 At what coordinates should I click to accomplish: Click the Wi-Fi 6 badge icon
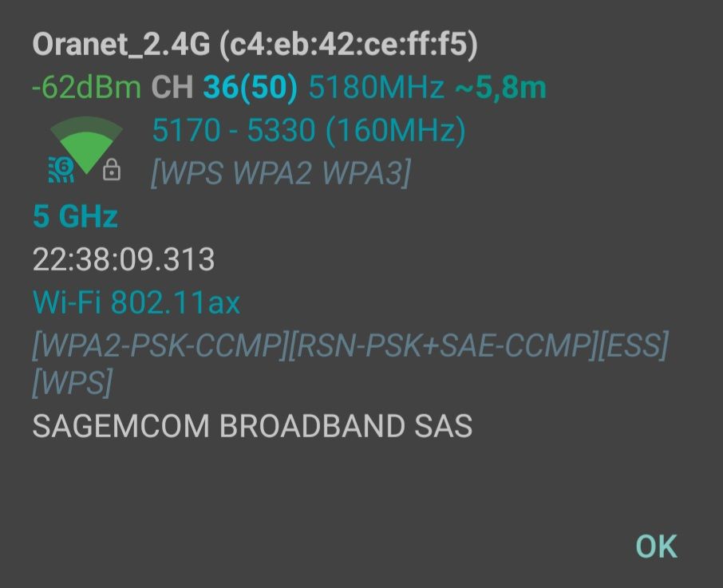click(61, 170)
